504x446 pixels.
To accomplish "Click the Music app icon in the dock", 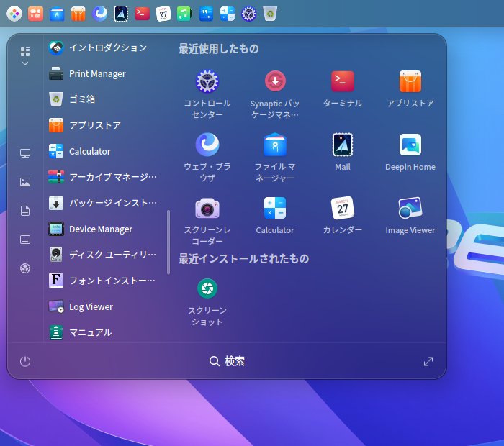I will 184,13.
